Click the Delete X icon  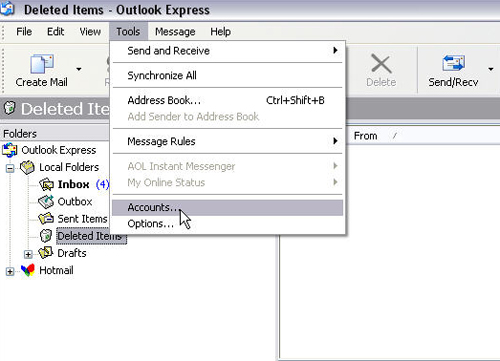381,64
